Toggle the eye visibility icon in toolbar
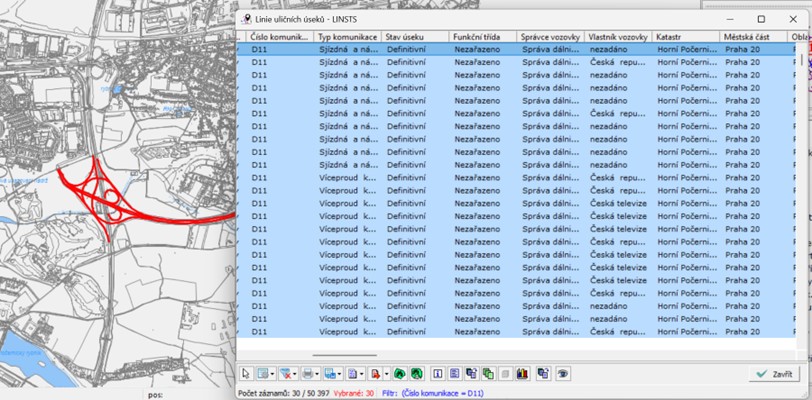 point(564,373)
